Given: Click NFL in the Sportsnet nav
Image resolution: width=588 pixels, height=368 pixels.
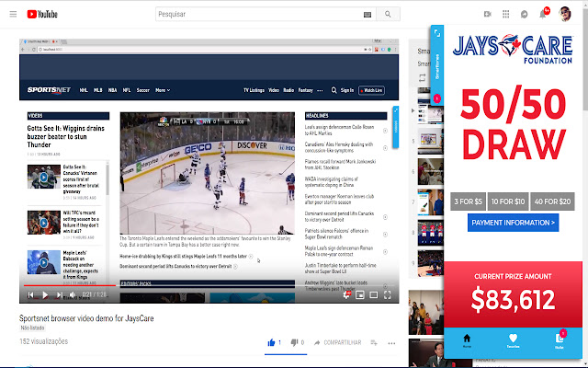Looking at the screenshot, I should pyautogui.click(x=127, y=90).
